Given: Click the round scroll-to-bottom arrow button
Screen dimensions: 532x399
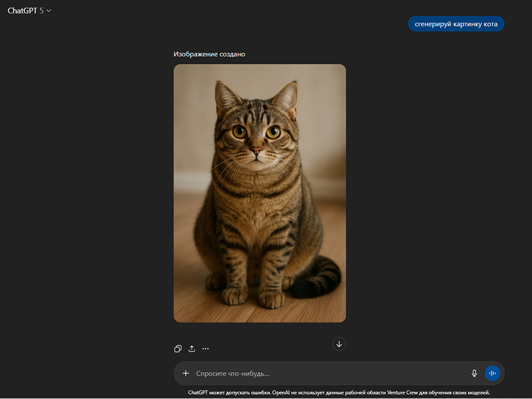Looking at the screenshot, I should pos(339,344).
